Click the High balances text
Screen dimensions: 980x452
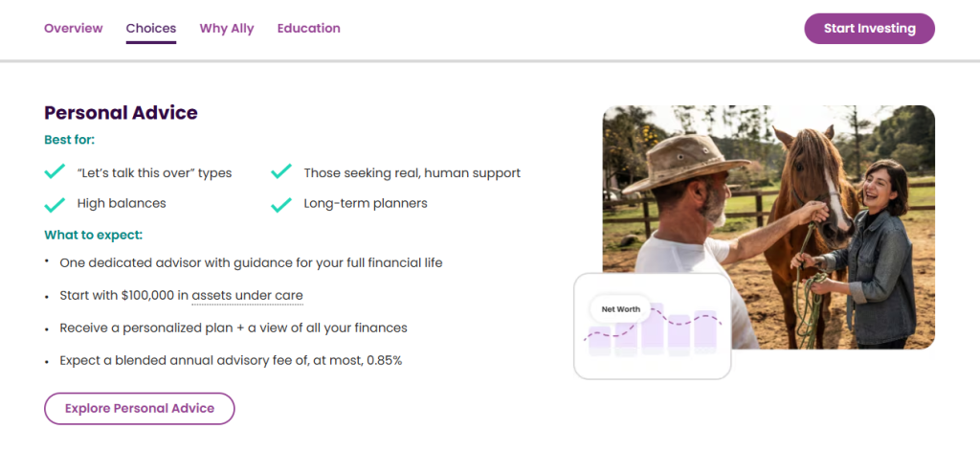pyautogui.click(x=122, y=203)
